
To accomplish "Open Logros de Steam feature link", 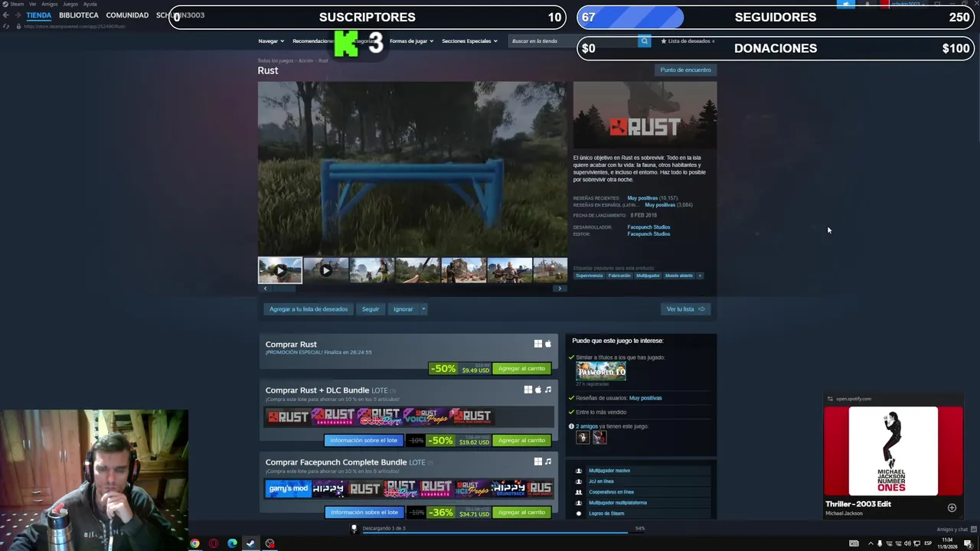I will click(x=606, y=514).
